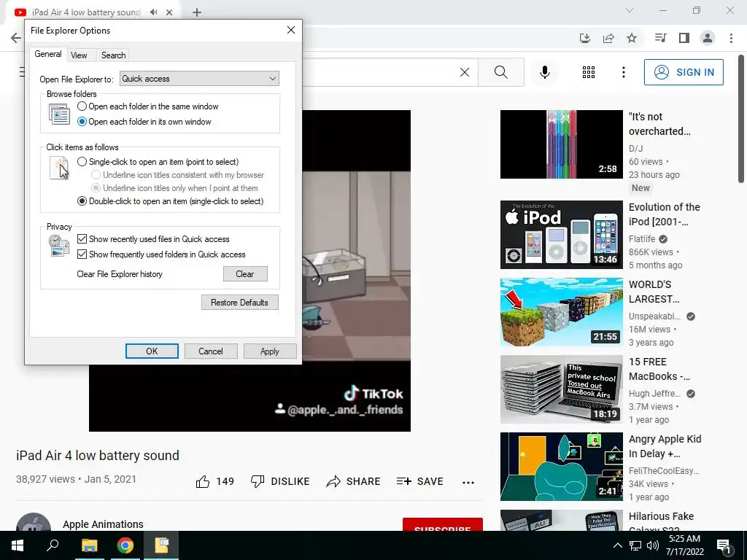Cancel the File Explorer Options dialog

[211, 351]
